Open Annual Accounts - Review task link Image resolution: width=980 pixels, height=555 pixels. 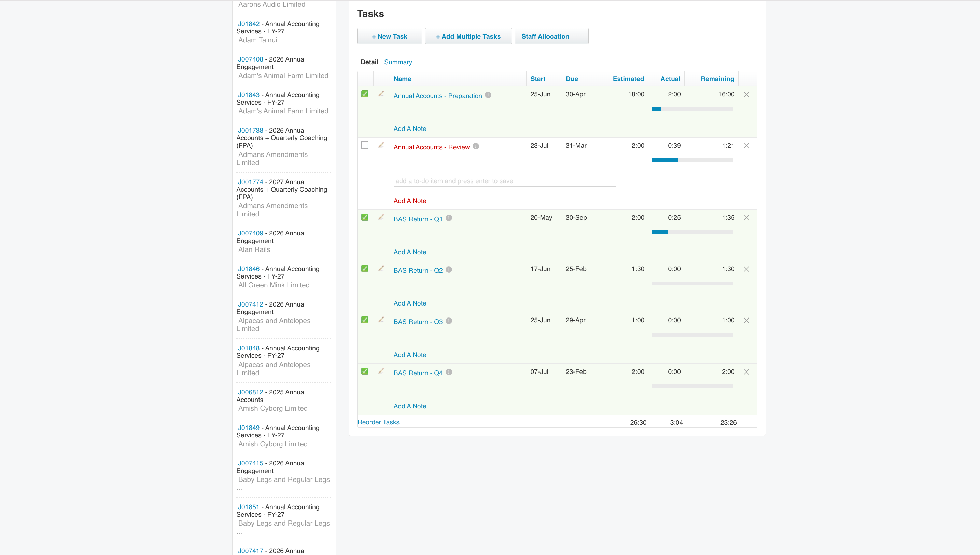431,147
